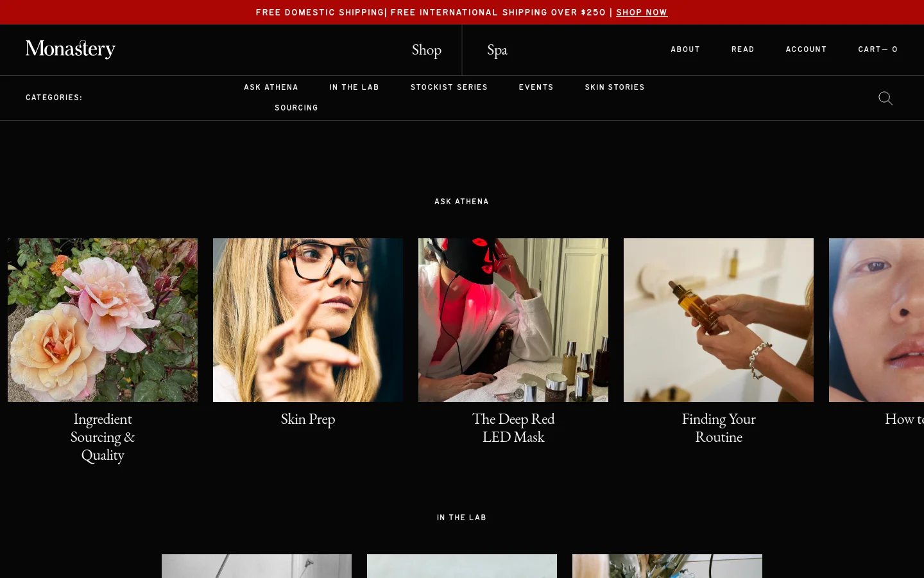
Task: Filter by Ask Athena category
Action: (x=271, y=87)
